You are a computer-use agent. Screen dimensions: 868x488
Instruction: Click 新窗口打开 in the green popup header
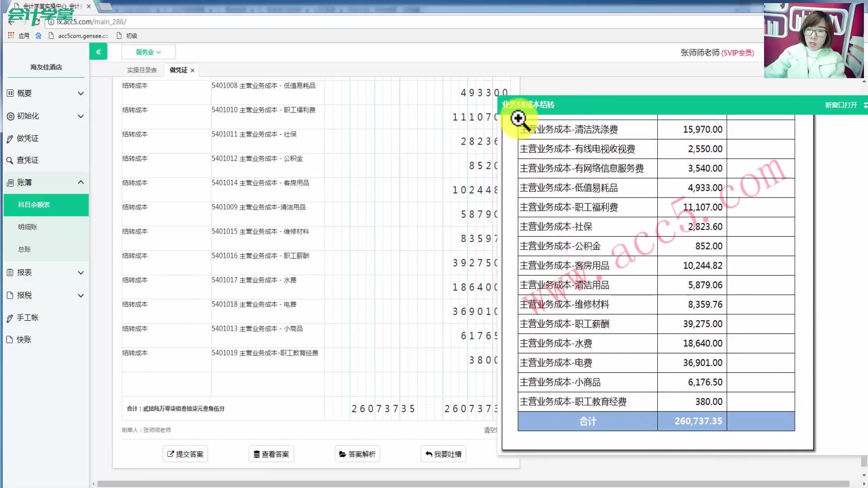[x=841, y=105]
